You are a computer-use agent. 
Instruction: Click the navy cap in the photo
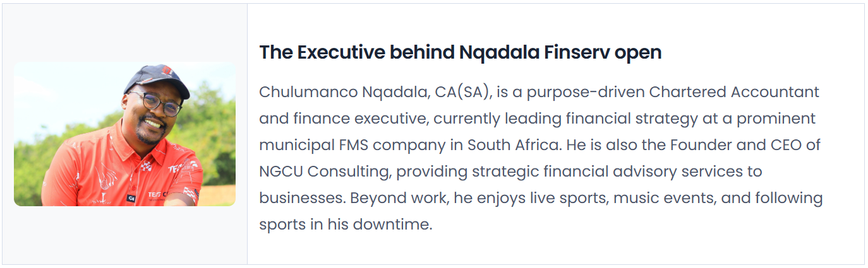(158, 79)
